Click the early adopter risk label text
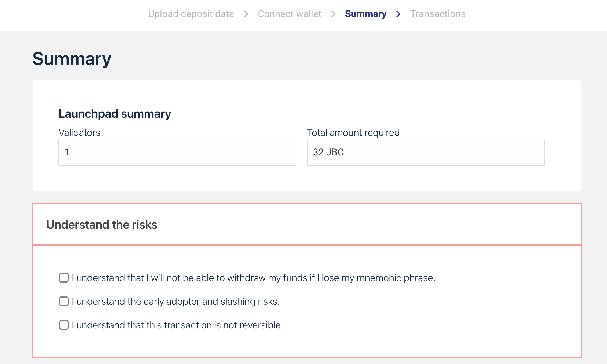The image size is (607, 364). (176, 302)
